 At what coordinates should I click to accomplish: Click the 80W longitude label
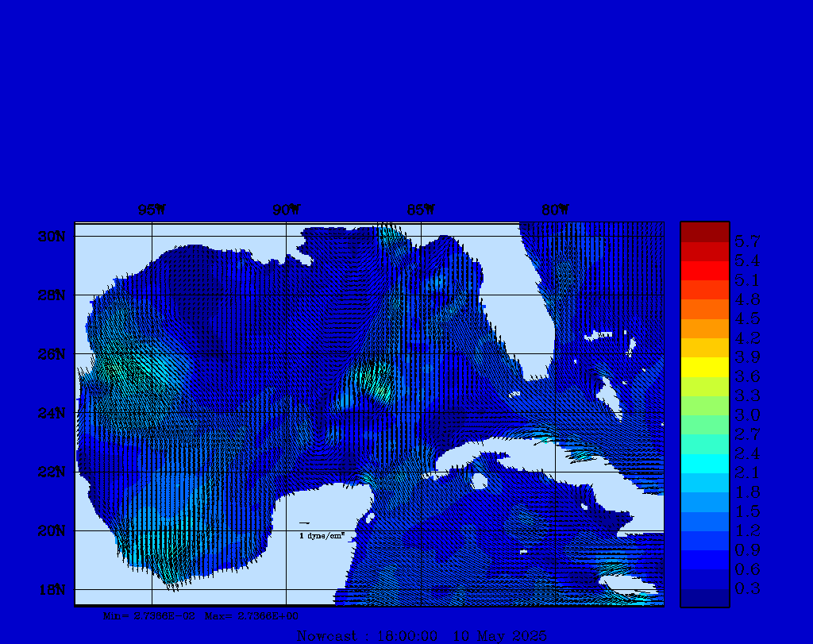555,210
